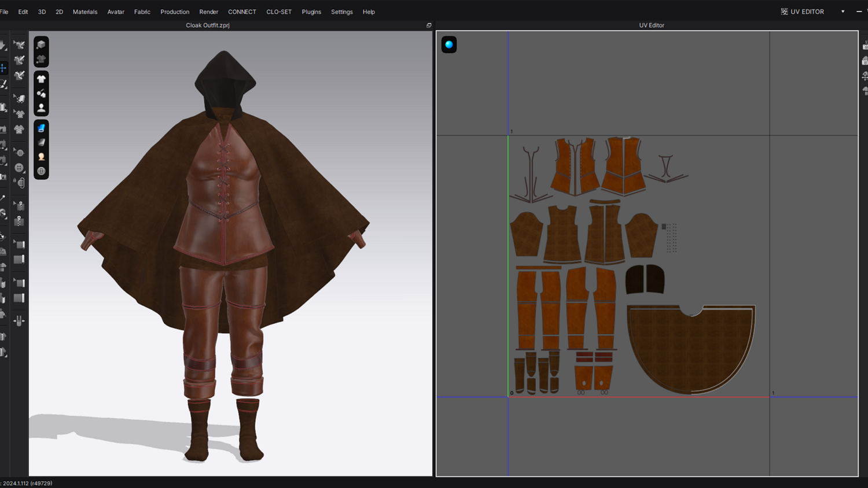Expand the 3D cube display options group
Viewport: 868px width, 488px height.
pyautogui.click(x=41, y=45)
